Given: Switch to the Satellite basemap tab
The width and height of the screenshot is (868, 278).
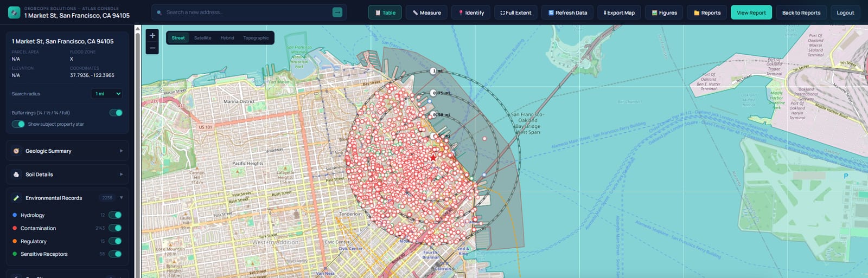Looking at the screenshot, I should point(202,38).
